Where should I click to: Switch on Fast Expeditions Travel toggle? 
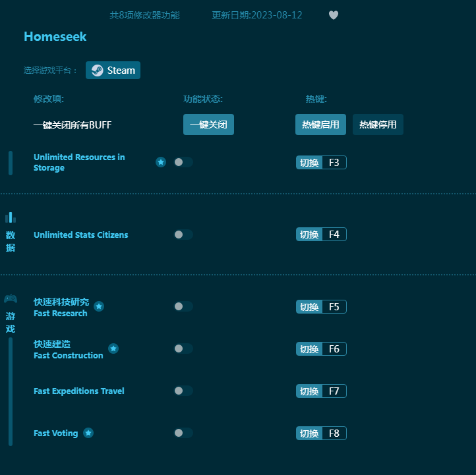click(183, 391)
